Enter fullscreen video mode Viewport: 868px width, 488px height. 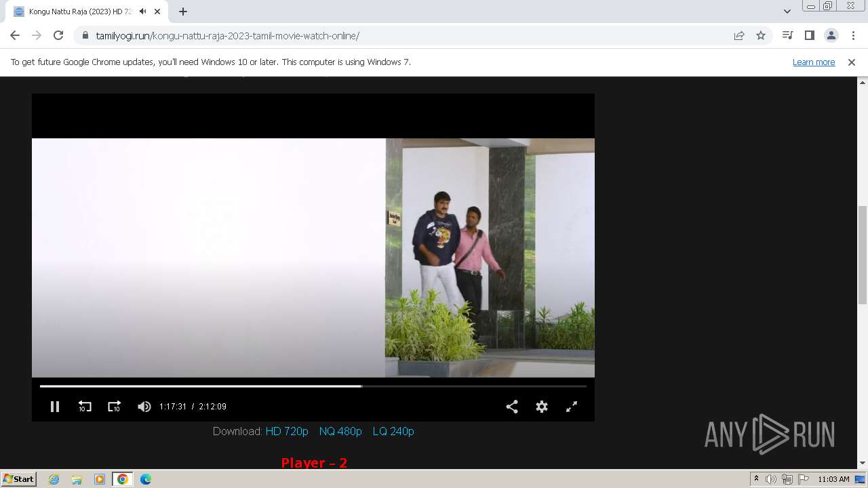(x=572, y=407)
